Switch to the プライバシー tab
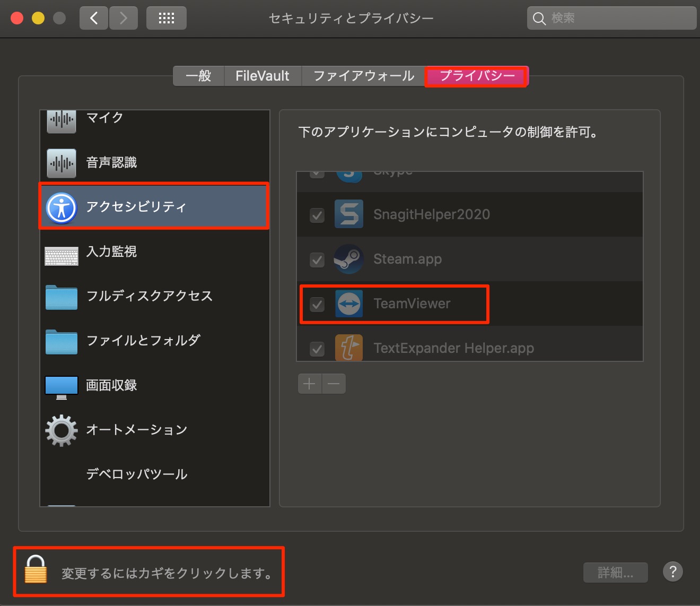 coord(477,76)
